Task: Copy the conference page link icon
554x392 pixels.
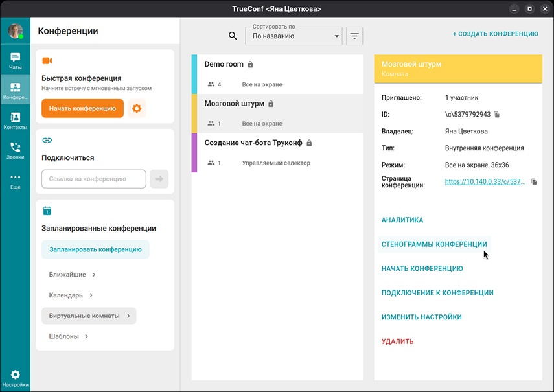Action: coord(534,182)
